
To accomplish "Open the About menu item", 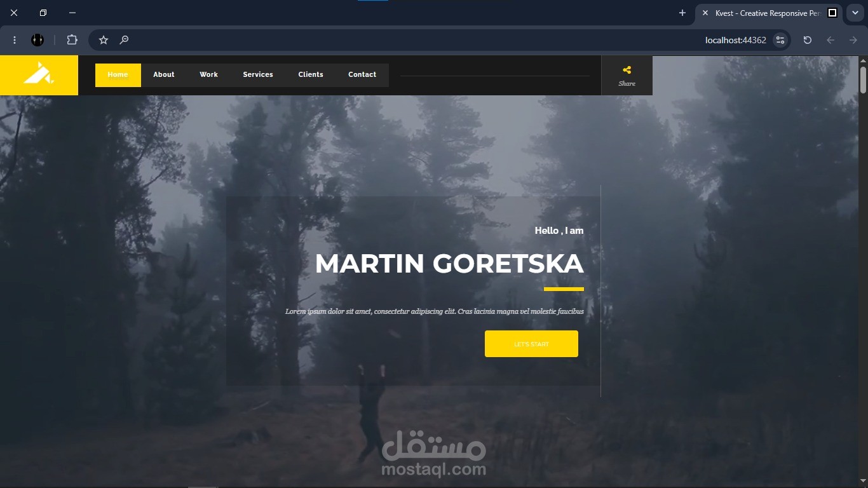I will point(164,75).
